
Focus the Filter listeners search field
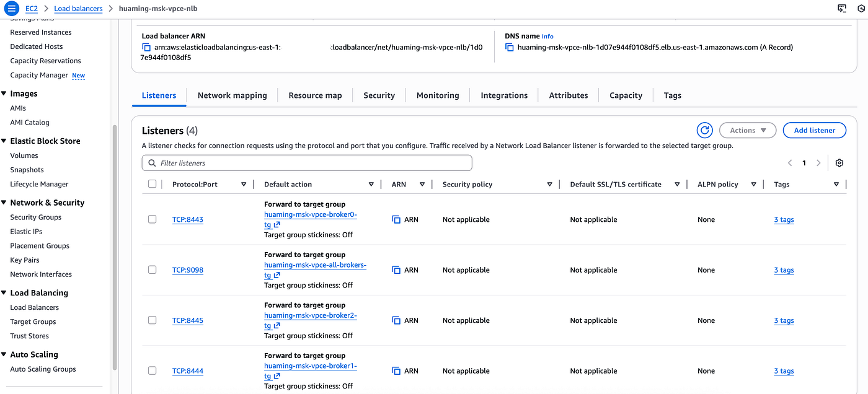point(307,163)
